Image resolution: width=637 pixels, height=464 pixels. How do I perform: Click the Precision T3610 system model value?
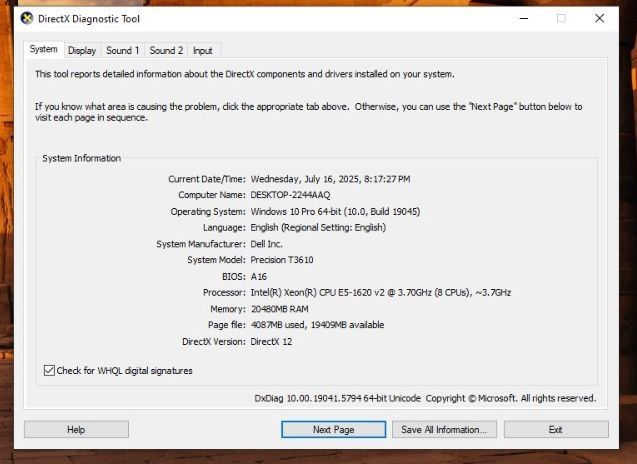(x=282, y=260)
